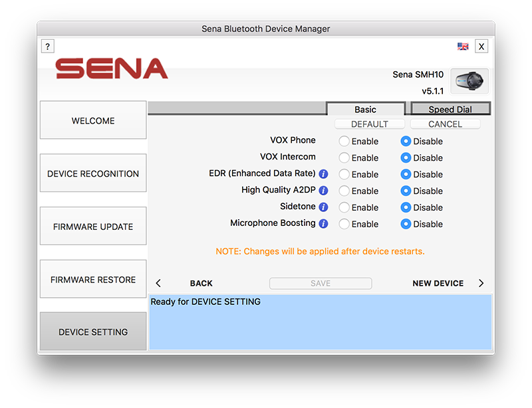Click the BACK label
Screen dimensions: 532x408
[201, 283]
